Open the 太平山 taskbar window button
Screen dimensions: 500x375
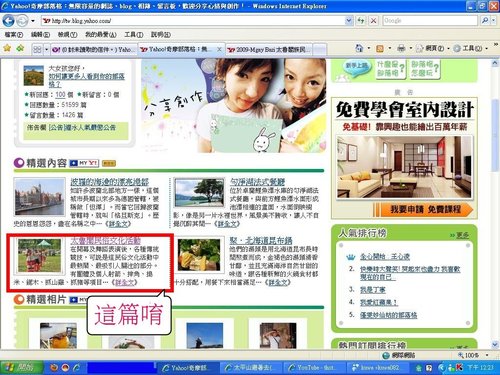click(252, 368)
